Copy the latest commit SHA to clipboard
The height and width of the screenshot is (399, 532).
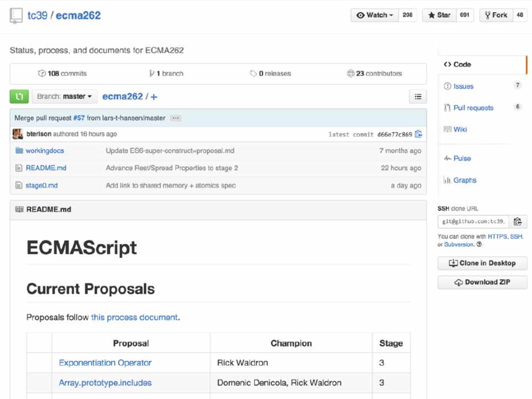(x=418, y=134)
